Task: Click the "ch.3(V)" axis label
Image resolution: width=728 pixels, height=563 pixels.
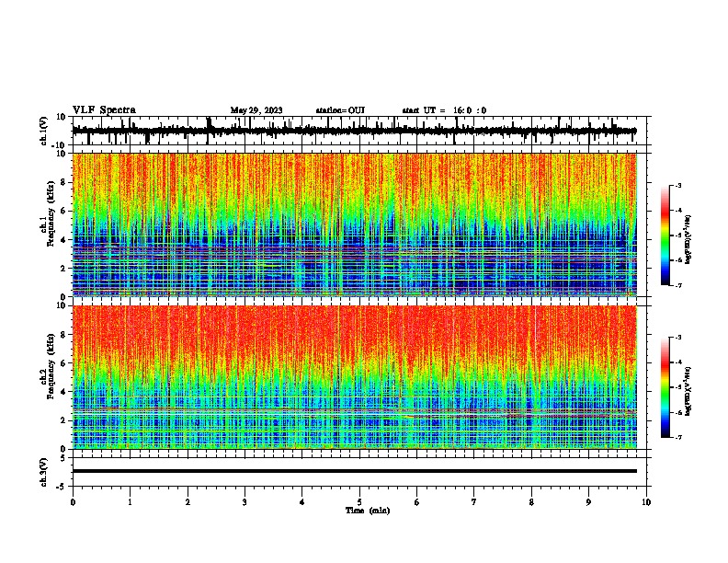Action: point(44,472)
